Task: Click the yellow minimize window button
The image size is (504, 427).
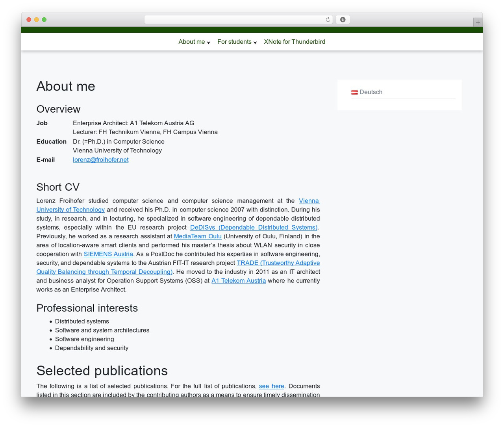Action: (36, 20)
